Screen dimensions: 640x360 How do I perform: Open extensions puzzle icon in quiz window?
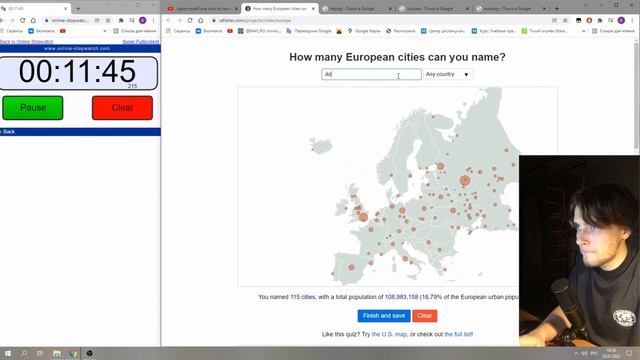[600, 20]
